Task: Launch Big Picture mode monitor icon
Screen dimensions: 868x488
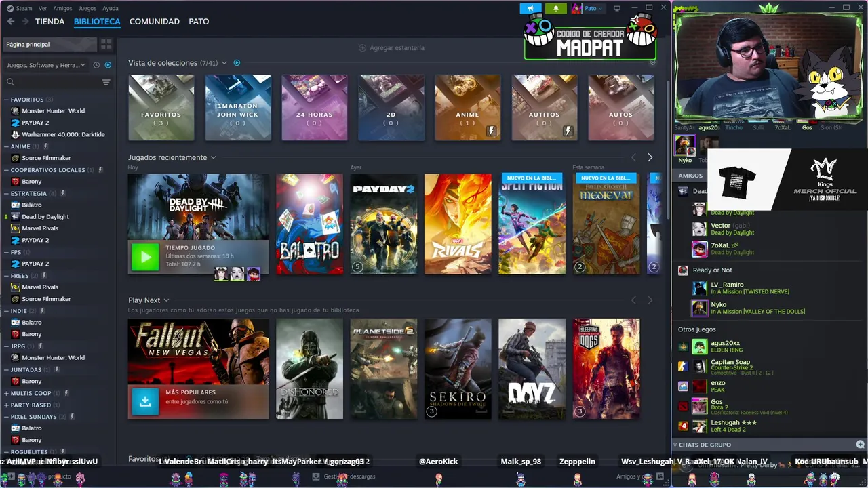Action: 616,8
